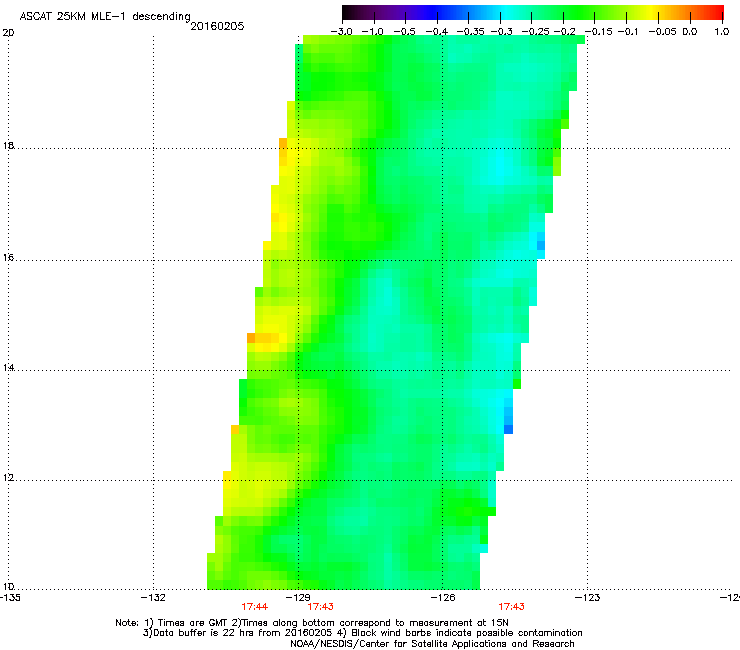Image resolution: width=740 pixels, height=650 pixels.
Task: Click the latitude label 12
Action: [x=8, y=478]
